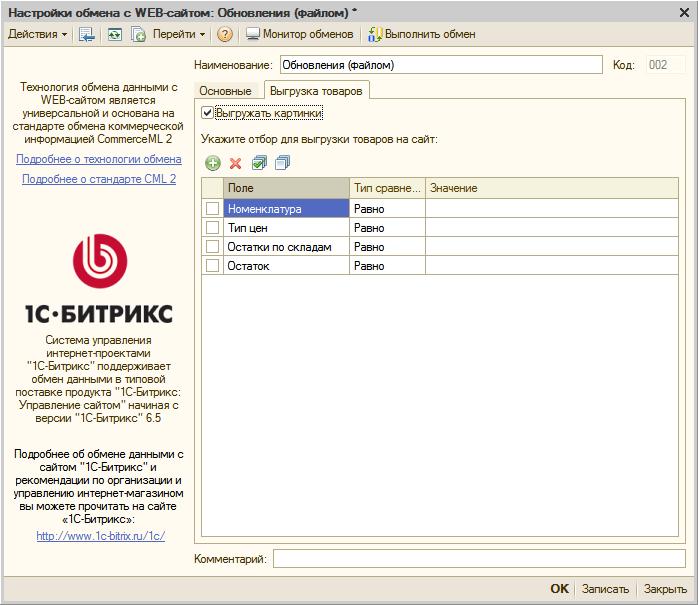
Task: Switch to the Основные tab
Action: [x=226, y=91]
